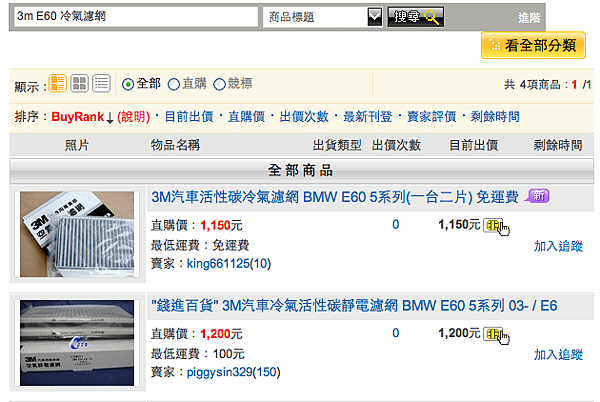This screenshot has width=600, height=402.
Task: Click the 出貨類型 column header
Action: (337, 145)
